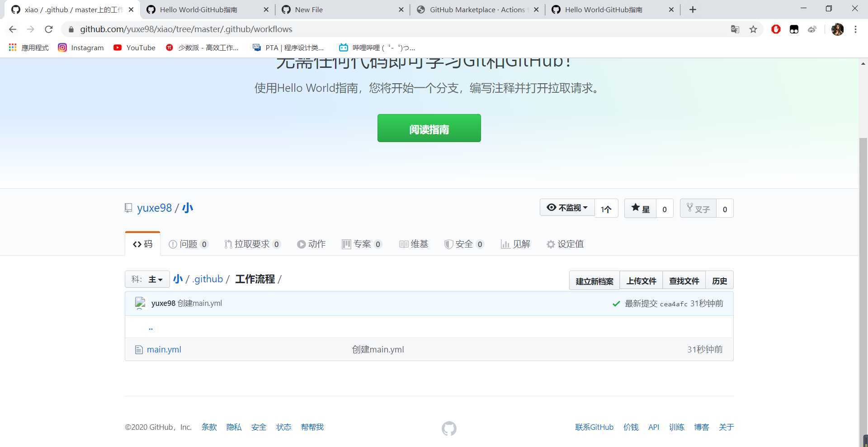Click the GitHub octocat logo in footer
The width and height of the screenshot is (868, 447).
pyautogui.click(x=449, y=428)
